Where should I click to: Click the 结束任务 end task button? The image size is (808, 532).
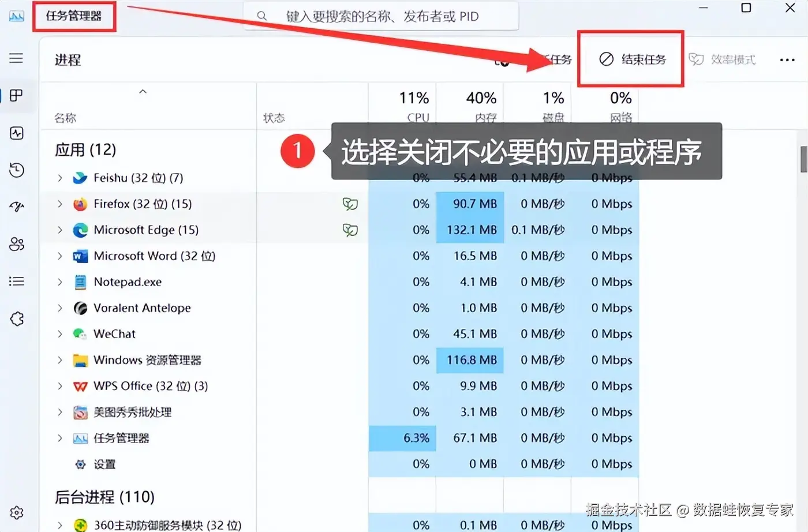coord(632,59)
